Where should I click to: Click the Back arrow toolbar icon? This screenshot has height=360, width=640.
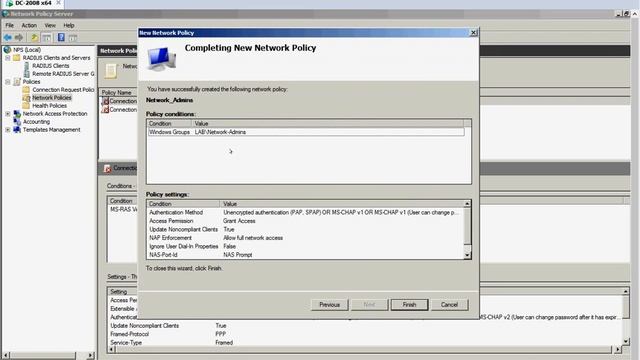tap(8, 38)
